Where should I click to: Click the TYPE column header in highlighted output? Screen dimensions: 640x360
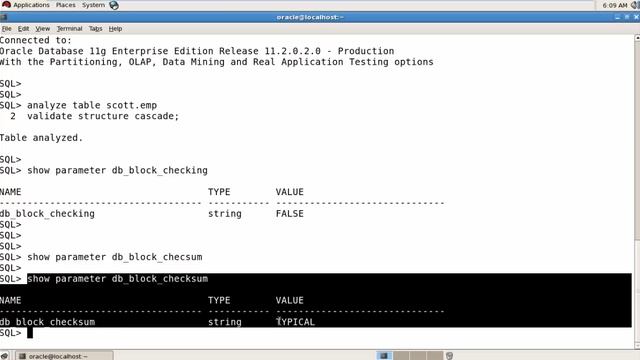point(219,300)
